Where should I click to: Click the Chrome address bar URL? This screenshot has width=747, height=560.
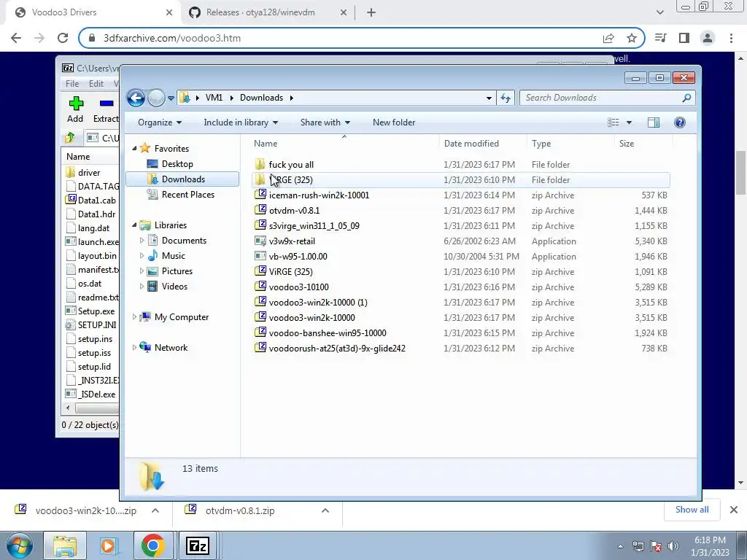point(172,38)
